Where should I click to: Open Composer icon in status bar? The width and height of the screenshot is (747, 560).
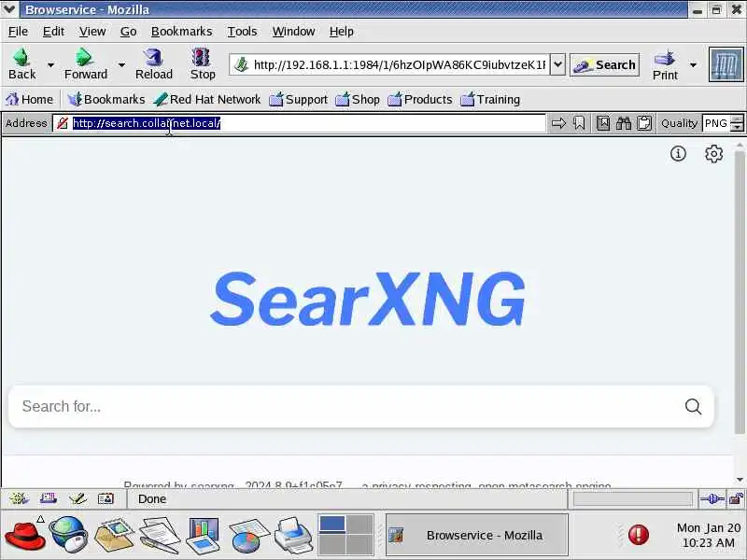[x=78, y=498]
